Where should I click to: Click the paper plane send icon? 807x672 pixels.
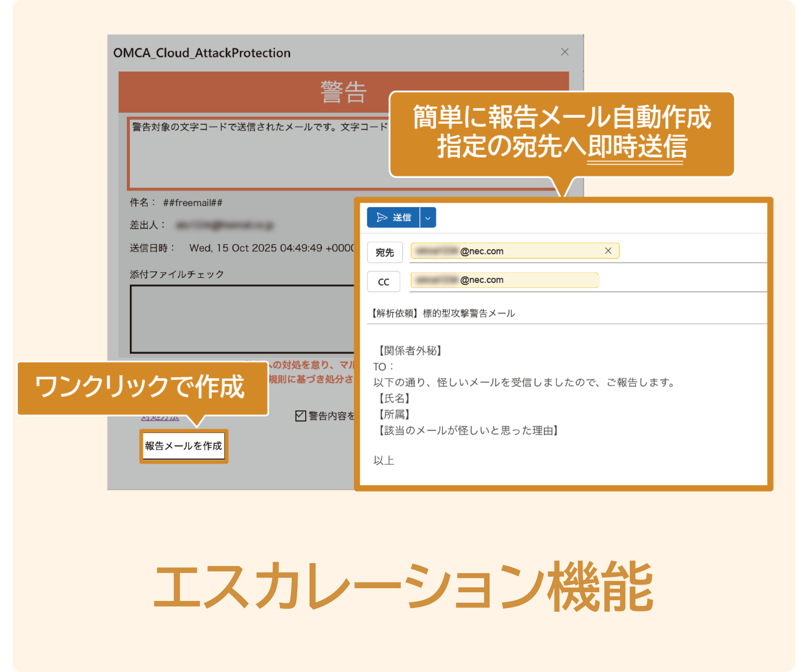point(382,217)
